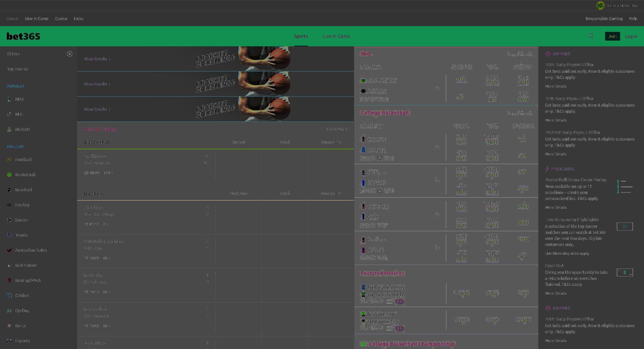Open the search magnifier icon
Image resolution: width=644 pixels, height=349 pixels.
tap(591, 36)
